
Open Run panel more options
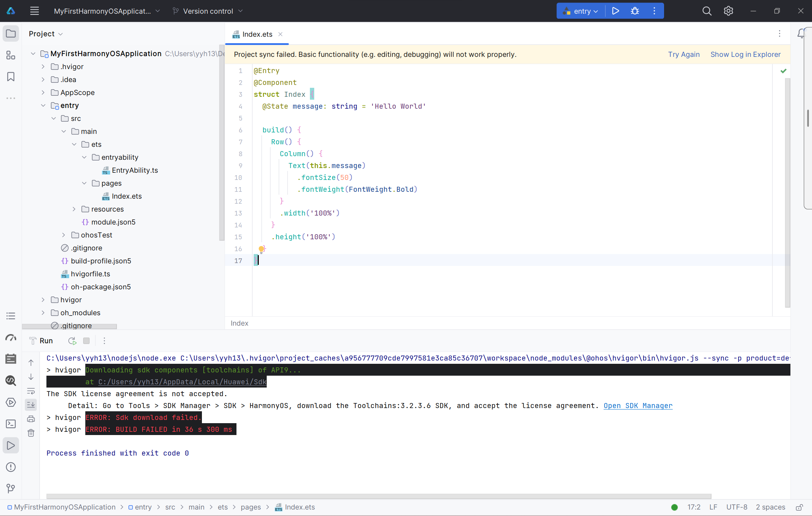coord(104,341)
